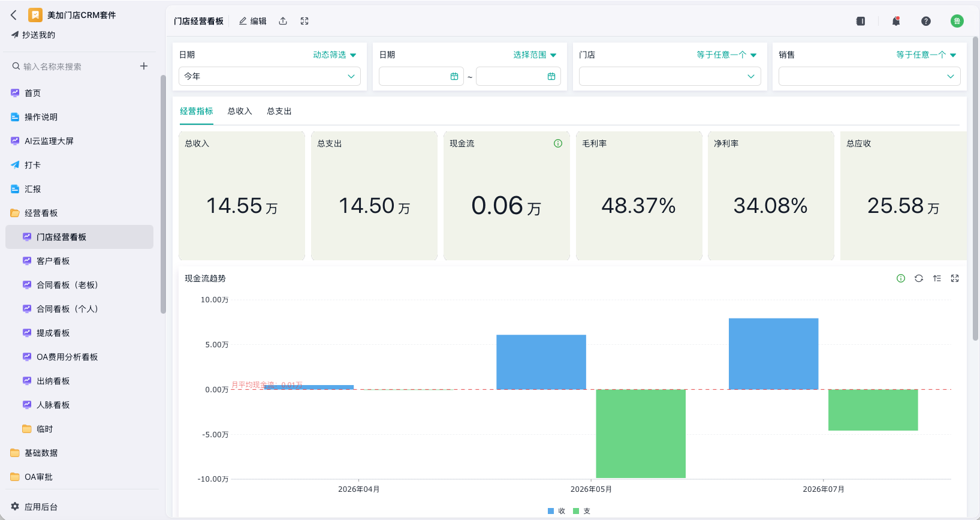
Task: Expand the 销售 value select box
Action: click(869, 76)
